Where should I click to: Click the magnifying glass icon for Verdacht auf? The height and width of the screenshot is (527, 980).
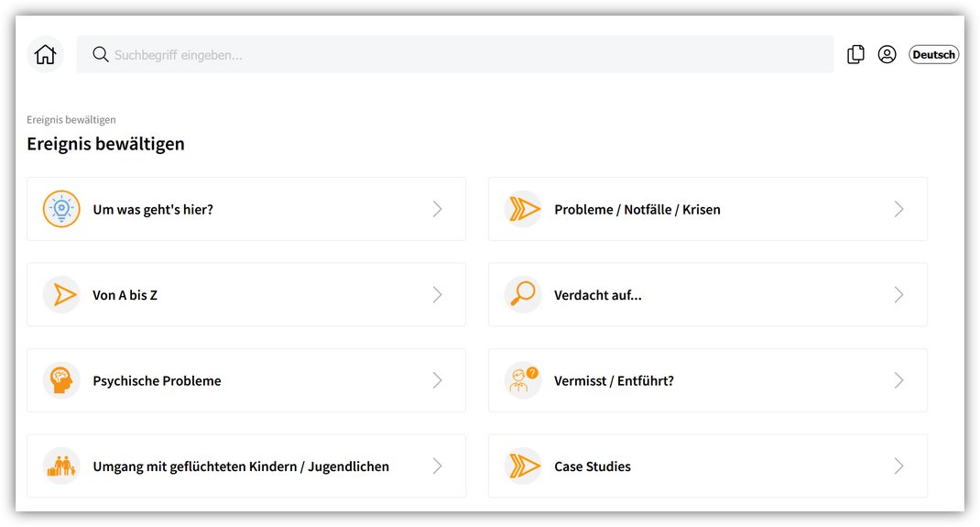522,294
